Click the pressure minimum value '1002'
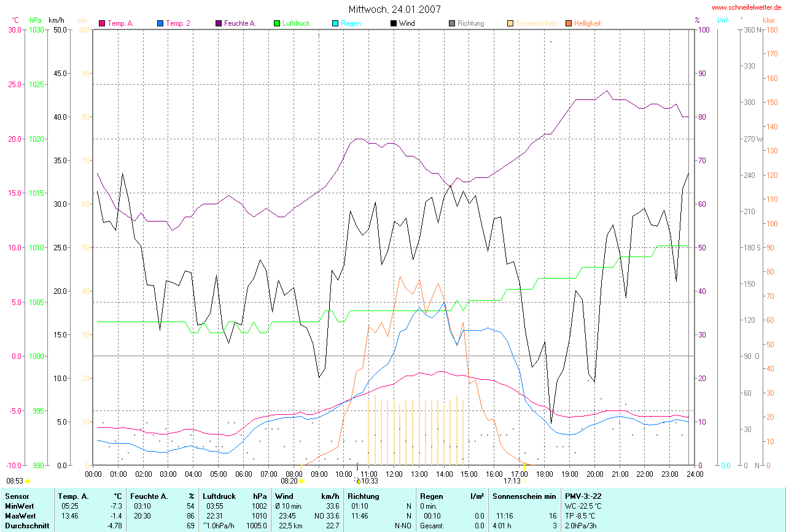This screenshot has height=532, width=786. click(259, 507)
